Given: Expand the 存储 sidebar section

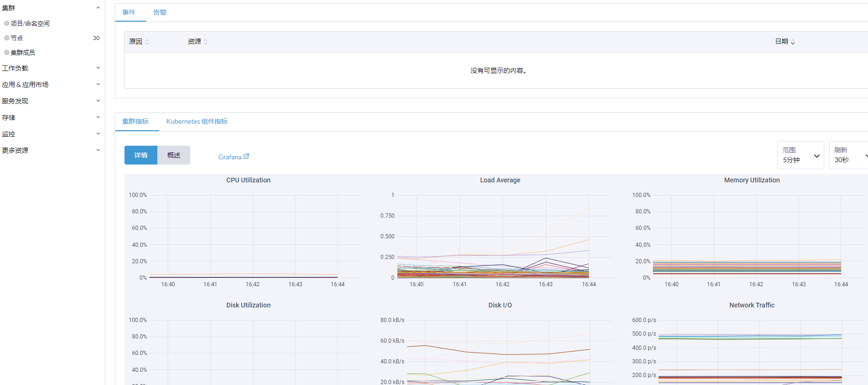Looking at the screenshot, I should click(x=98, y=117).
